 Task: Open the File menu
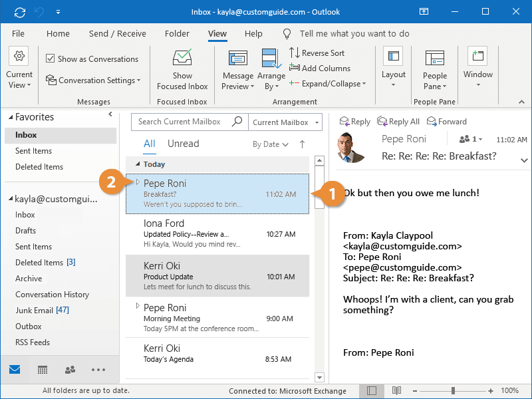coord(18,34)
